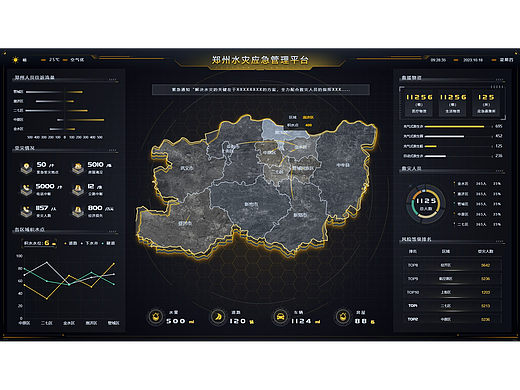Click the 积水水位 6 value box
The width and height of the screenshot is (520, 390).
[39, 243]
